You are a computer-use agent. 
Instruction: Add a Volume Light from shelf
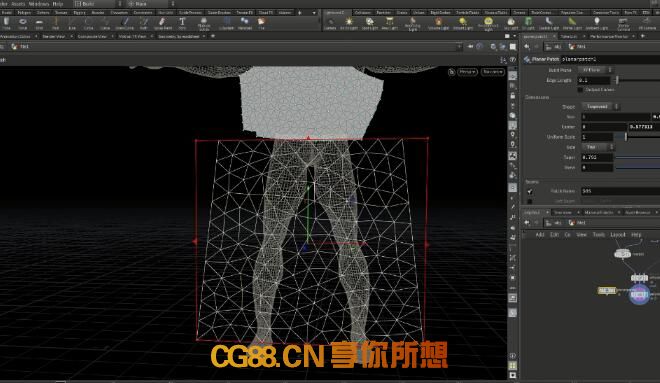(438, 24)
